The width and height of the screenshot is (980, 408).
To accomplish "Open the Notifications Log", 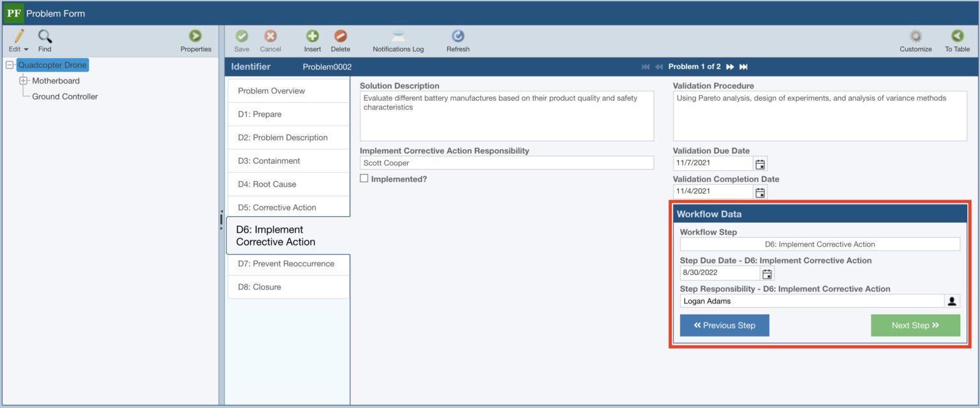I will 398,40.
